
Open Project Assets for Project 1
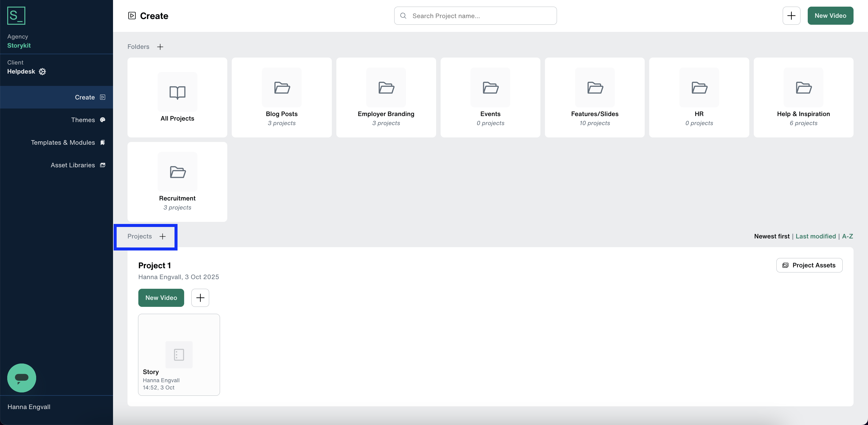click(x=809, y=265)
